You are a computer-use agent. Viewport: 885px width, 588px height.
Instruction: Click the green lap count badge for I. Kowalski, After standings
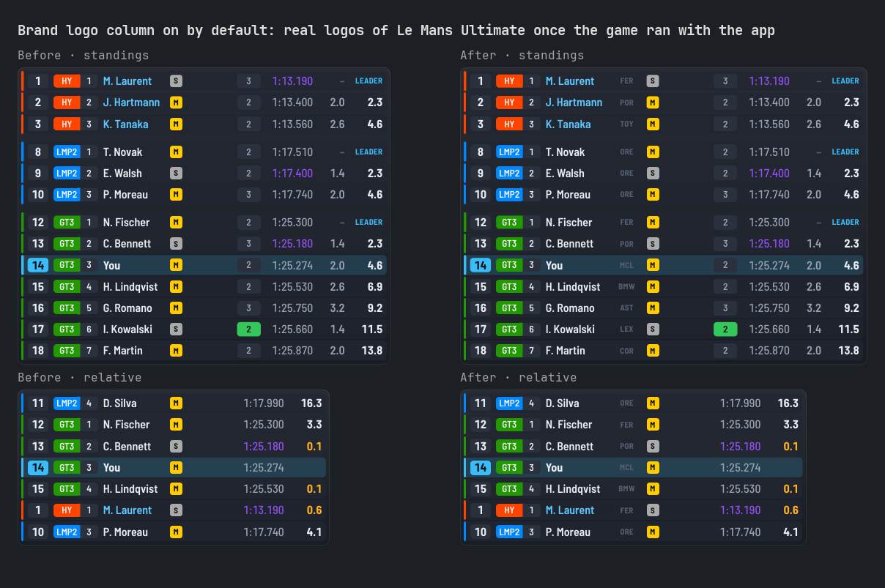pos(725,330)
